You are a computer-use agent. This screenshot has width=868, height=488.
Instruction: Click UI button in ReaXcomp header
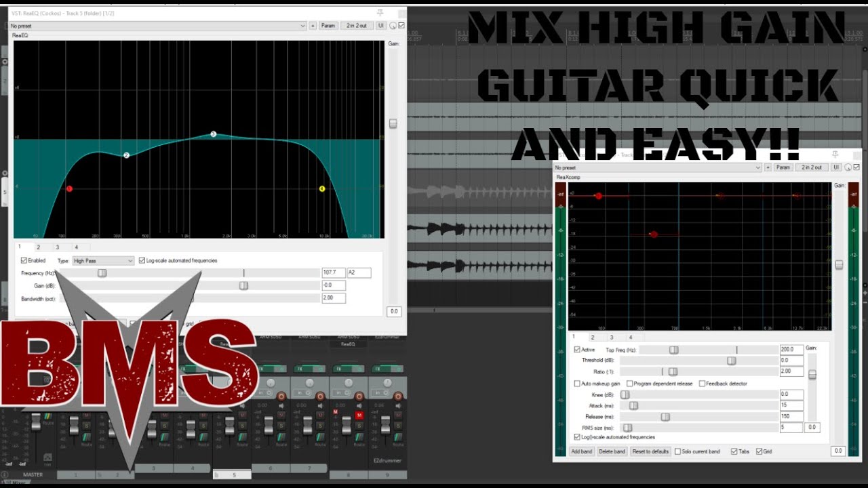point(837,167)
